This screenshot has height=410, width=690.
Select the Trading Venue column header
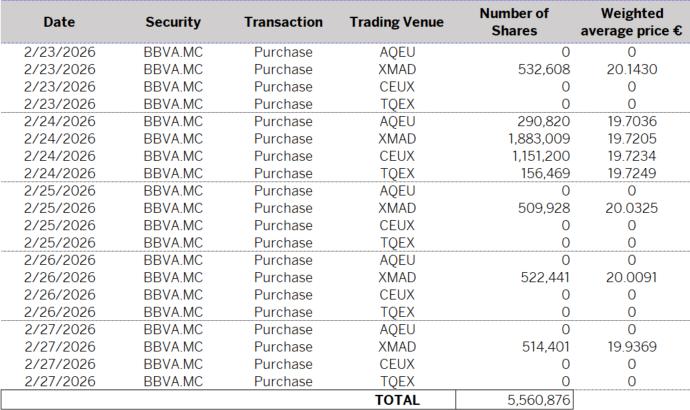396,21
